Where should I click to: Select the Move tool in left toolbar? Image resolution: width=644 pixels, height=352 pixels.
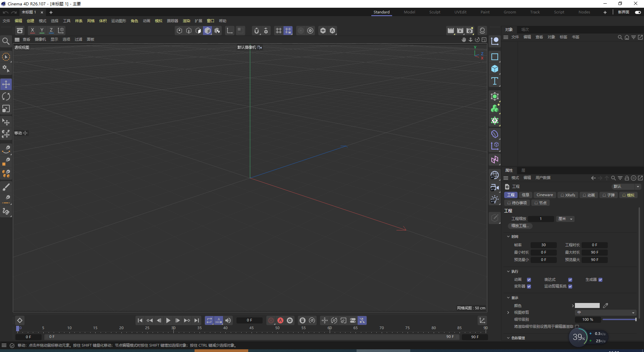(6, 84)
